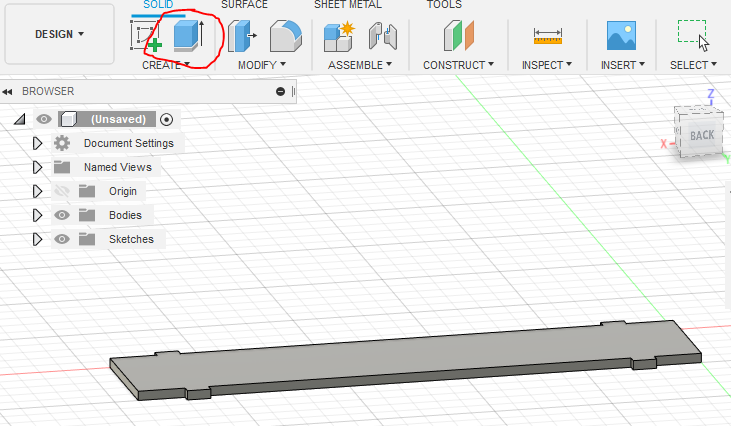
Task: Click the Create Sketch icon
Action: [x=146, y=36]
